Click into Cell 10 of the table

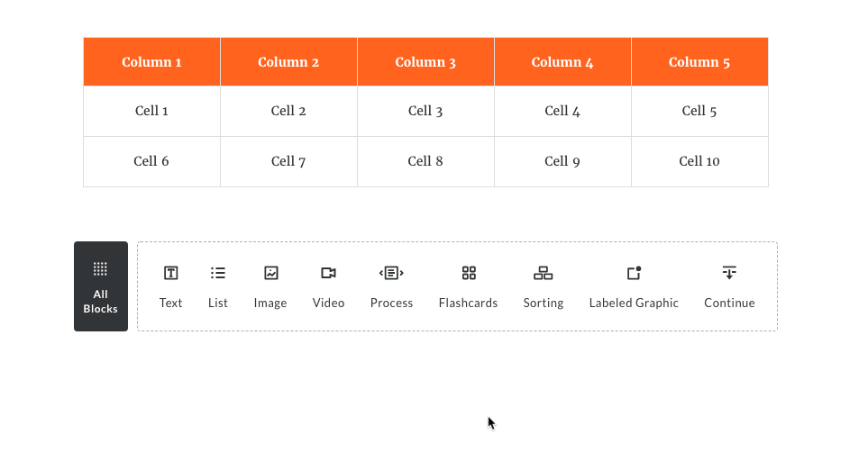point(699,161)
